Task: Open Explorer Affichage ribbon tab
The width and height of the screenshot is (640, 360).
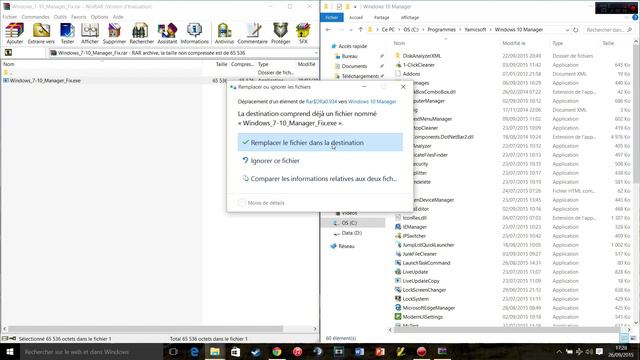Action: [x=410, y=18]
